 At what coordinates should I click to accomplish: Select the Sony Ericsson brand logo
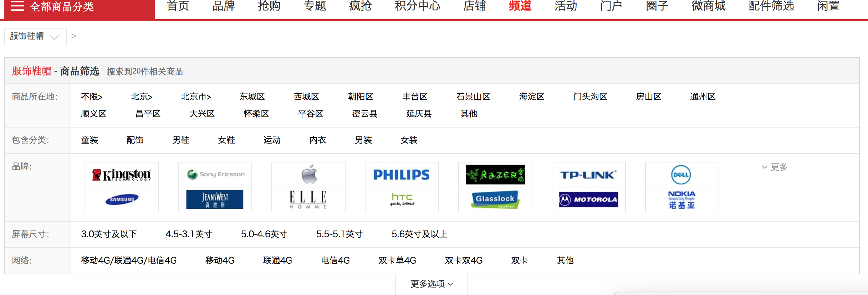click(215, 175)
